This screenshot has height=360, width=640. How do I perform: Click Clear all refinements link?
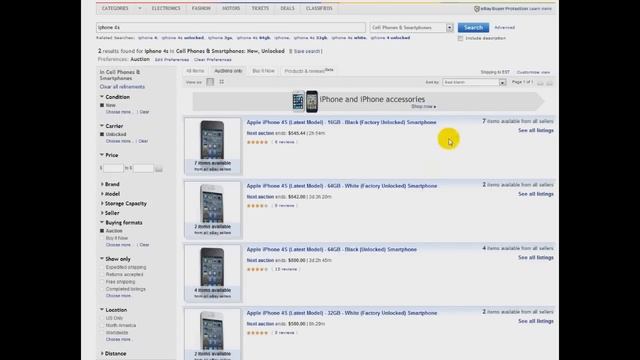tap(122, 87)
